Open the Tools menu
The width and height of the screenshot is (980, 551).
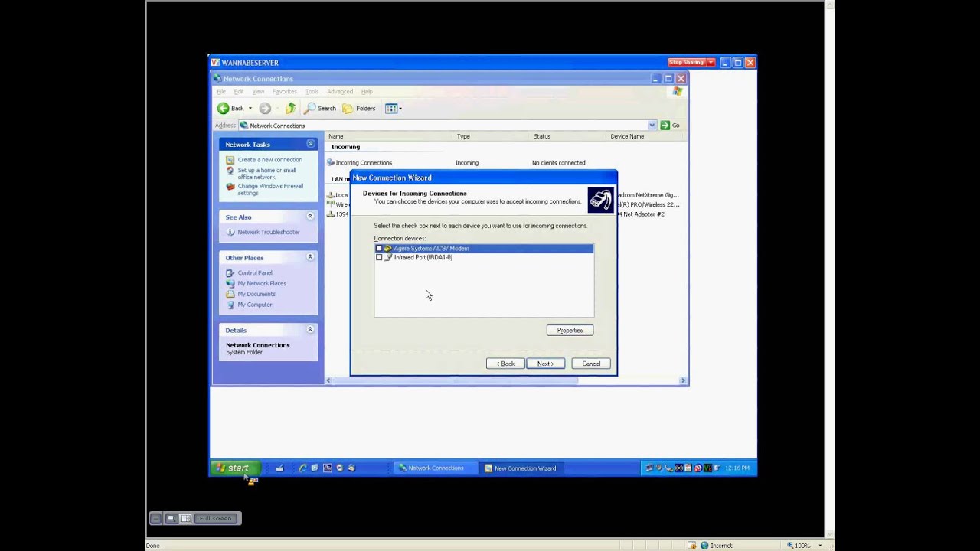point(312,92)
